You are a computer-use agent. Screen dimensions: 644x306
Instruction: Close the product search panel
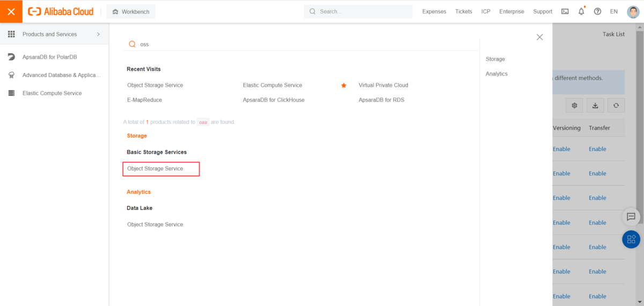tap(539, 37)
